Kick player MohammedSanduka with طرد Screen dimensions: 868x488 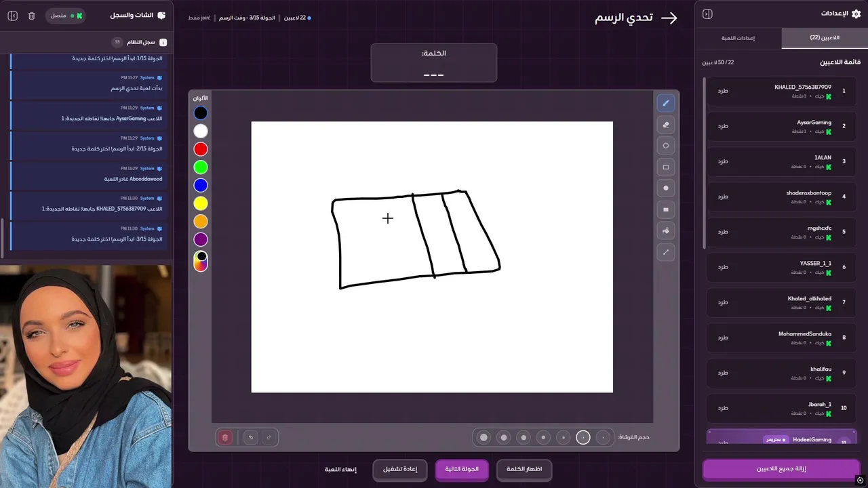723,338
